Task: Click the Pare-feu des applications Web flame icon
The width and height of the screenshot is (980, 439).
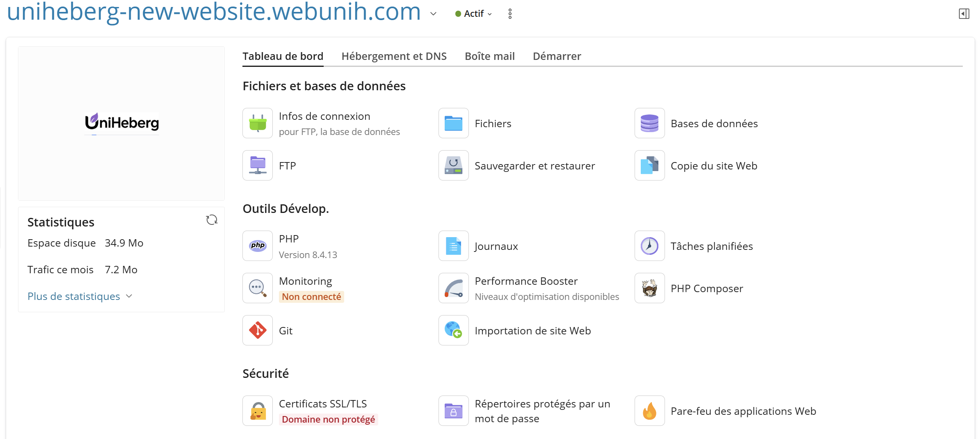Action: pos(649,411)
